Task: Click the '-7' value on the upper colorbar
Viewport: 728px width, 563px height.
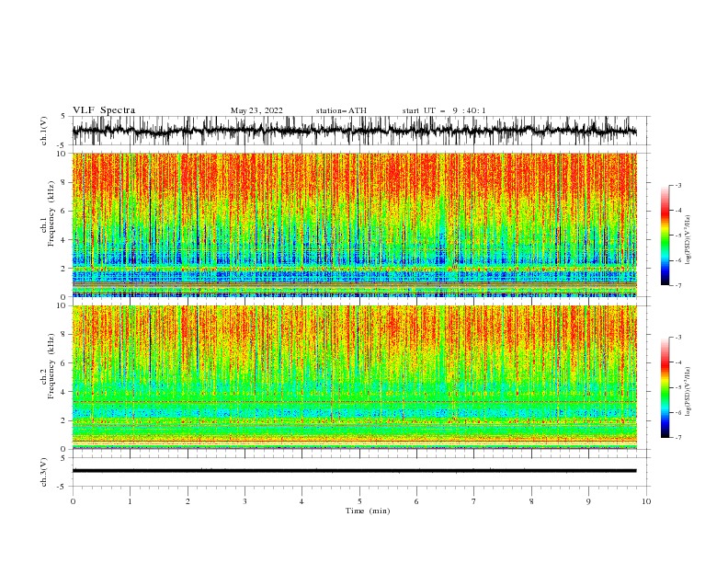Action: [x=678, y=286]
